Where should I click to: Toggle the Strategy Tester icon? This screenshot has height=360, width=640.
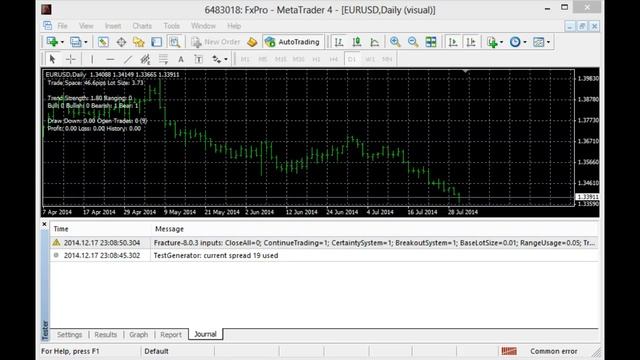click(175, 42)
